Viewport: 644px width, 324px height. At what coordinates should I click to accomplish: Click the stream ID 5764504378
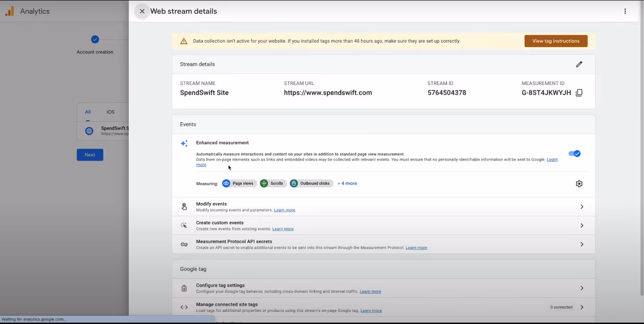point(447,93)
